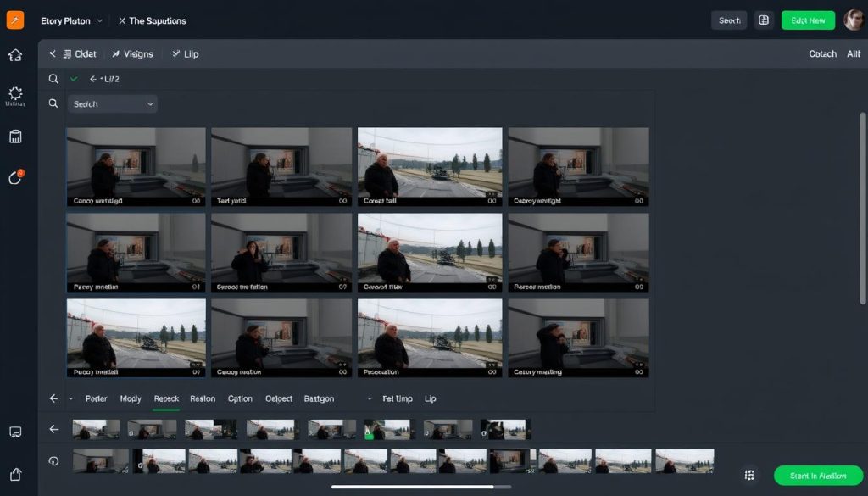The height and width of the screenshot is (496, 868).
Task: Select the Home icon in the left sidebar
Action: tap(16, 54)
